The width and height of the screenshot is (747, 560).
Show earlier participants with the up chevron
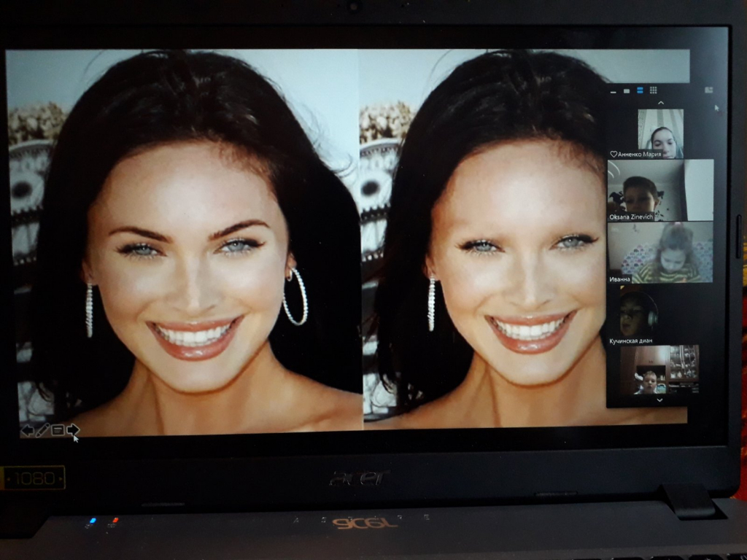661,102
